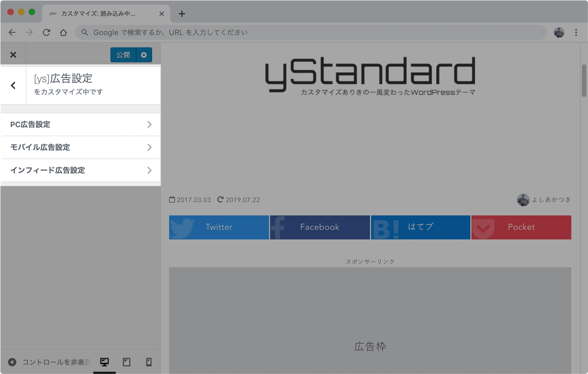The image size is (588, 374).
Task: Click the search magnifier icon in address bar
Action: coord(85,32)
